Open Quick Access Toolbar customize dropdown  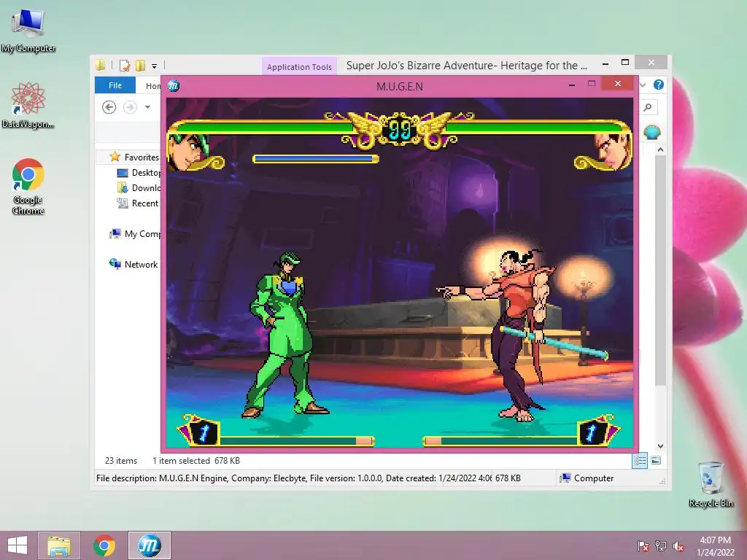tap(155, 66)
